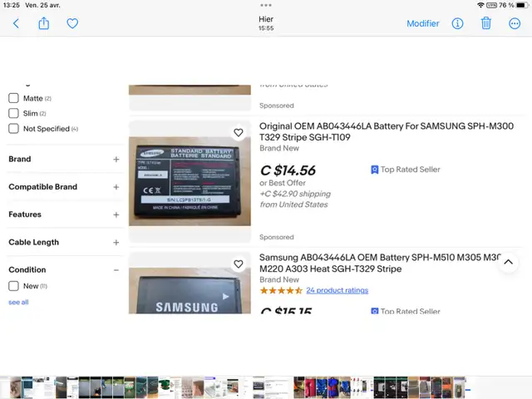Viewport: 532px width, 399px height.
Task: Tap the VPN status indicator
Action: [491, 5]
